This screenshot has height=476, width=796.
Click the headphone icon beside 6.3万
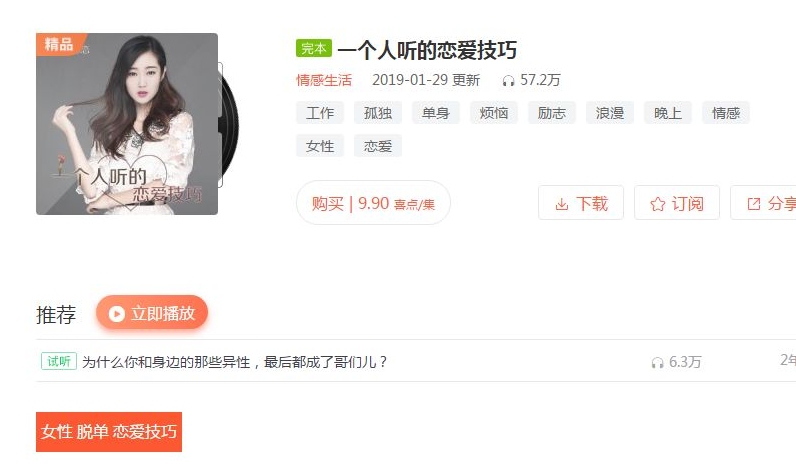pyautogui.click(x=657, y=362)
